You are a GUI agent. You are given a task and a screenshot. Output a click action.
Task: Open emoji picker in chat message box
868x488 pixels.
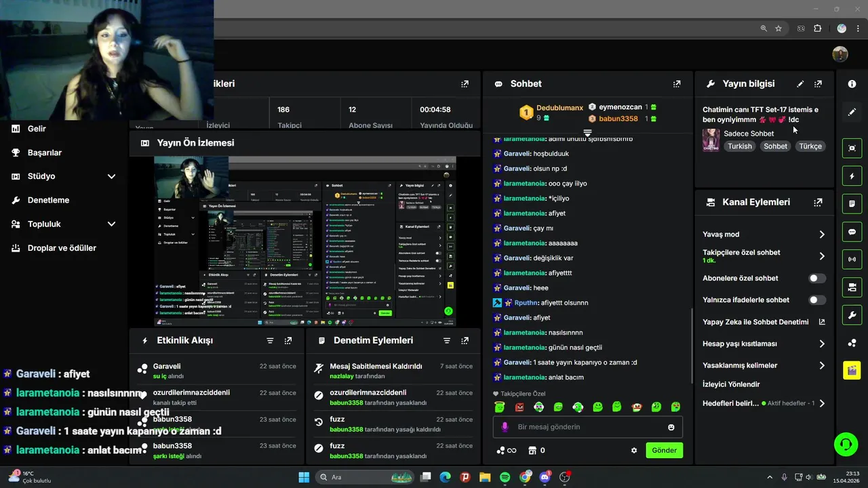coord(671,427)
